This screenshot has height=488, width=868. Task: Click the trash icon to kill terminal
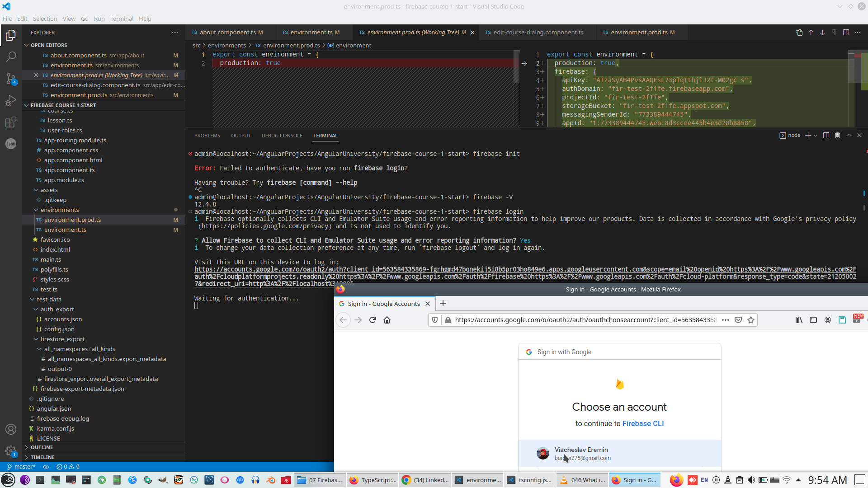click(837, 136)
